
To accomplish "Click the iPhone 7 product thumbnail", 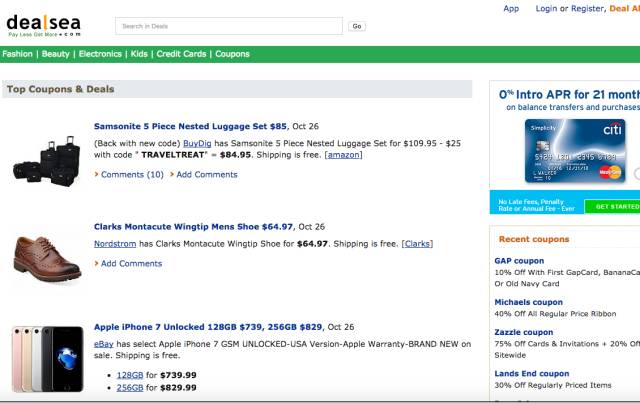I will click(47, 358).
